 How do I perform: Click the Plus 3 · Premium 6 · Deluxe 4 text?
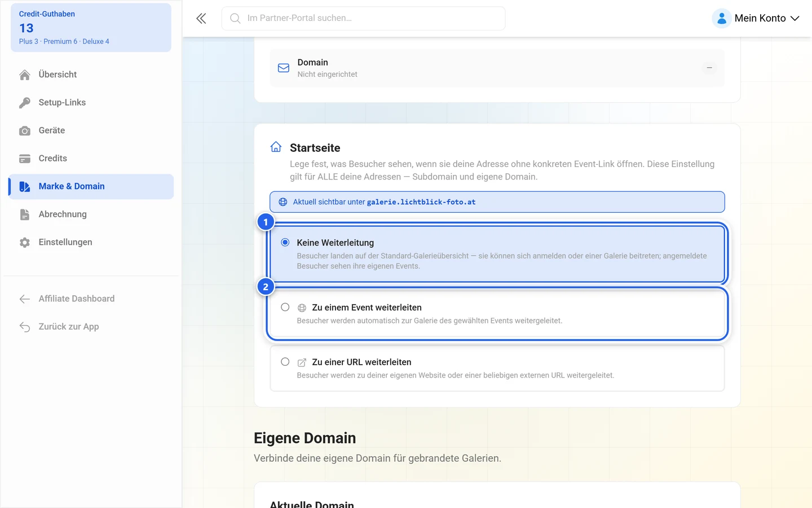pyautogui.click(x=64, y=42)
